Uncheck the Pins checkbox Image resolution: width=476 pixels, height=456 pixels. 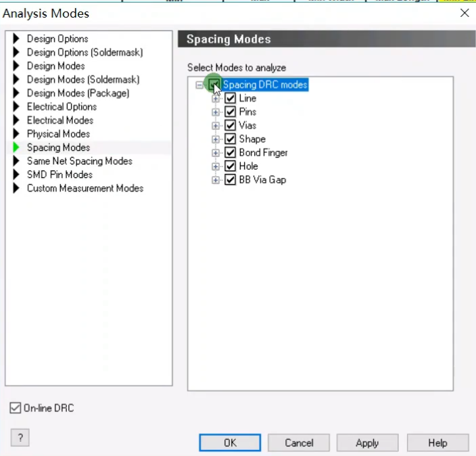(230, 112)
